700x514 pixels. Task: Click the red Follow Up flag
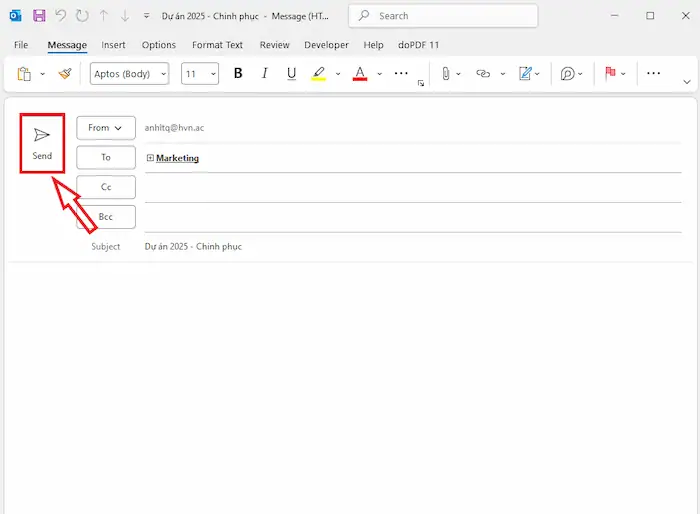pyautogui.click(x=609, y=73)
